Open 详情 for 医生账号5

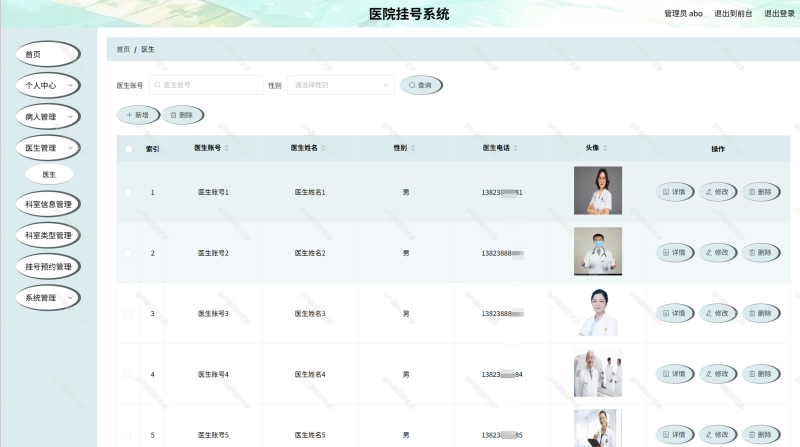tap(674, 435)
